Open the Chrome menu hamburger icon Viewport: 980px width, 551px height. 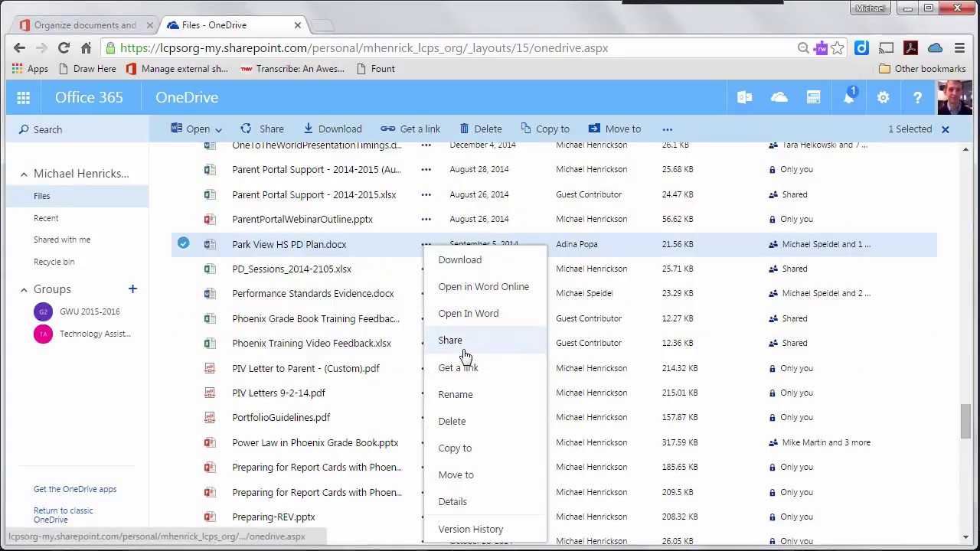click(959, 48)
